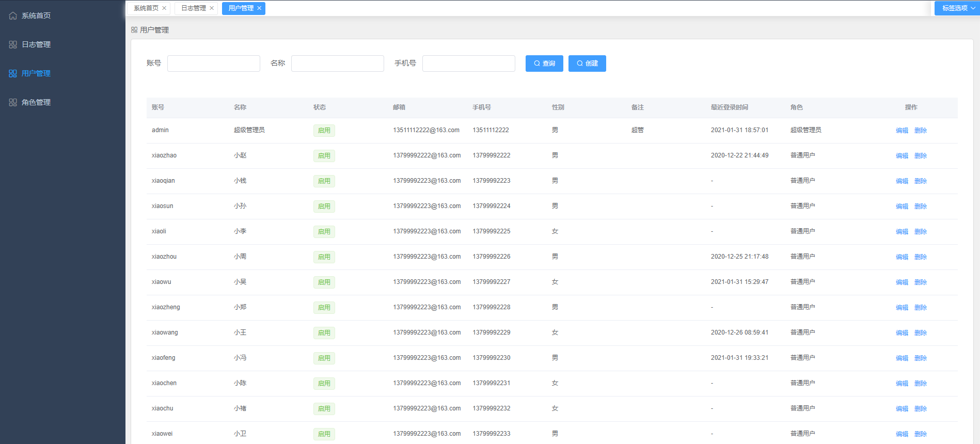Click the name cell 小冯

click(x=240, y=358)
